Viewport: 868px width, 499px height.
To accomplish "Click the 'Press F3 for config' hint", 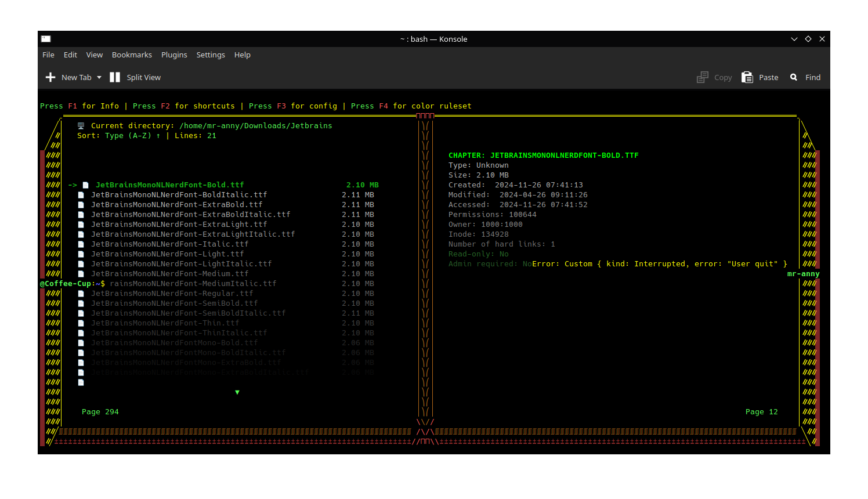I will pyautogui.click(x=293, y=106).
